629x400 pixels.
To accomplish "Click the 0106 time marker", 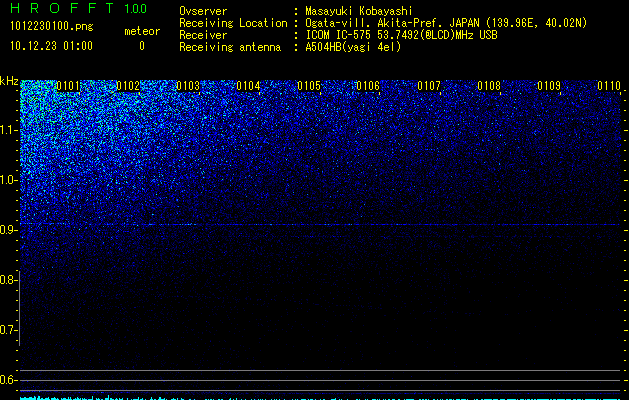I will (x=368, y=86).
